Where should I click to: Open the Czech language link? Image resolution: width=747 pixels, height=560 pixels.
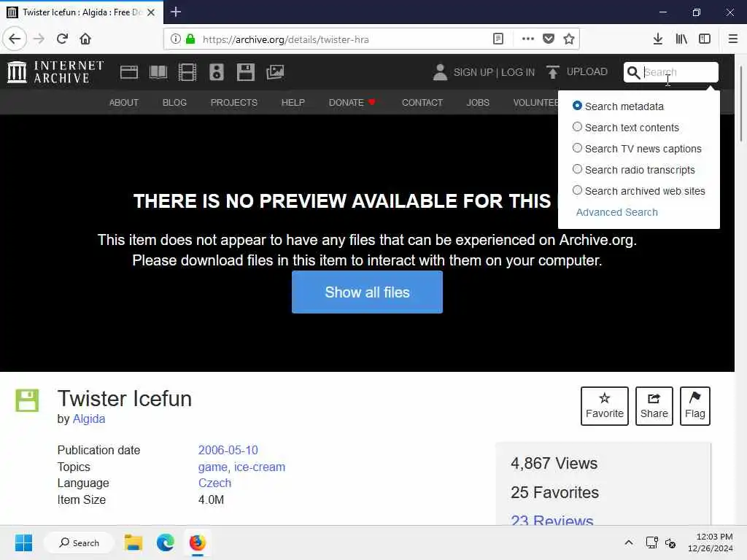point(214,483)
